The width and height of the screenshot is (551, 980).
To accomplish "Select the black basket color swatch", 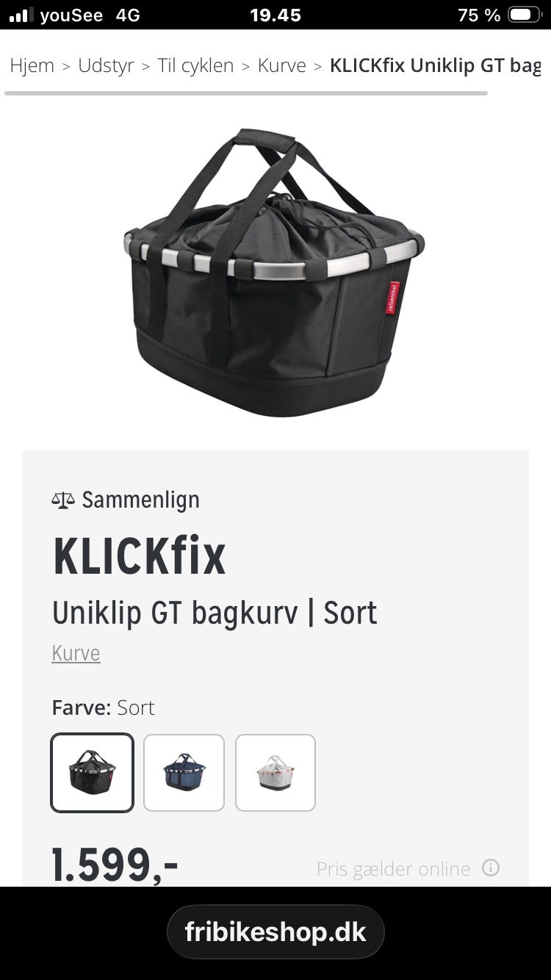I will tap(92, 773).
